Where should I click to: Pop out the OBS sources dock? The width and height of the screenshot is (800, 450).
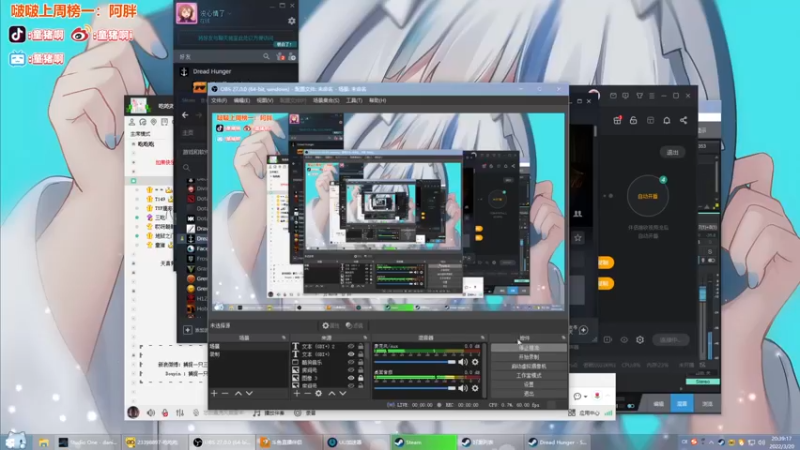pyautogui.click(x=365, y=338)
